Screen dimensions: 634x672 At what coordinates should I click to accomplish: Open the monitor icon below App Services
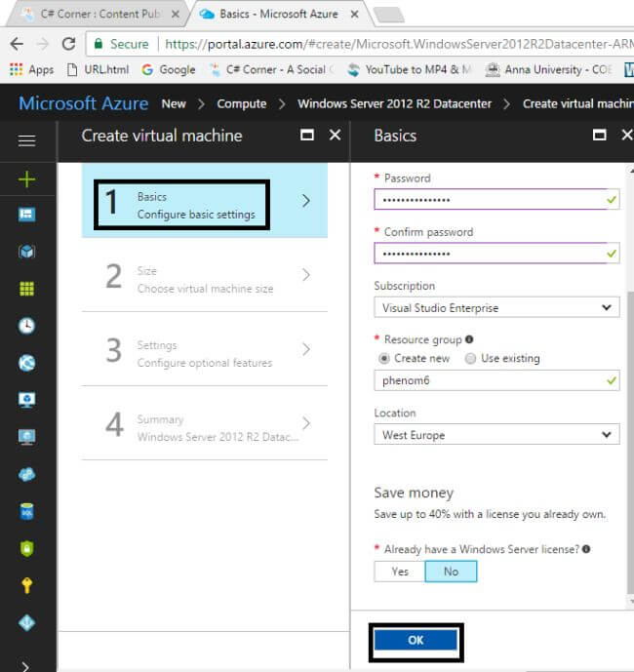pyautogui.click(x=26, y=400)
